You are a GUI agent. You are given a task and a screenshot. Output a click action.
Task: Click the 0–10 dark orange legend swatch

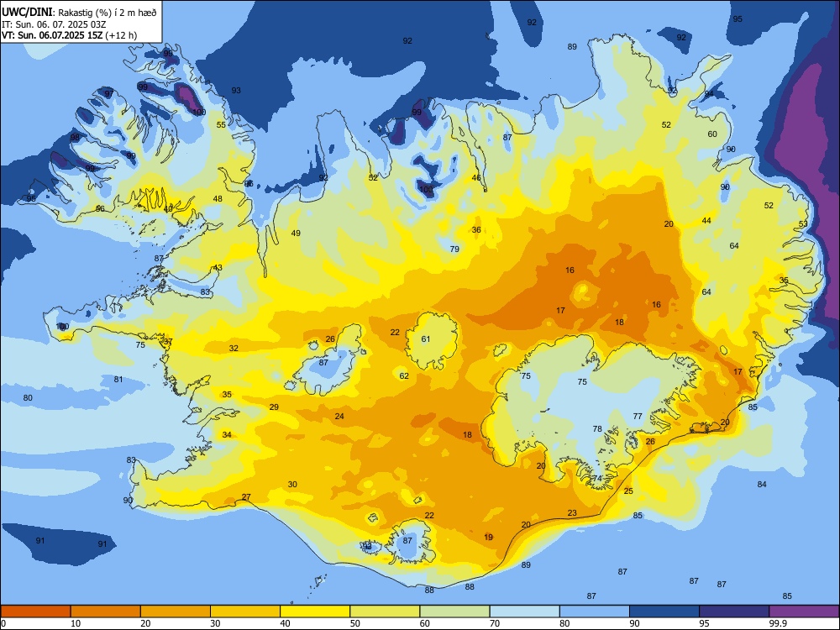click(35, 612)
